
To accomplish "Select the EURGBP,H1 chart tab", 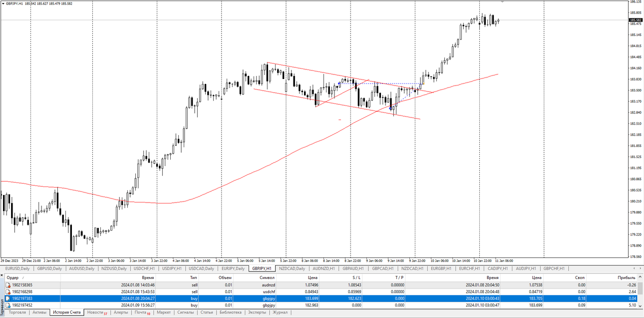I will tap(441, 268).
